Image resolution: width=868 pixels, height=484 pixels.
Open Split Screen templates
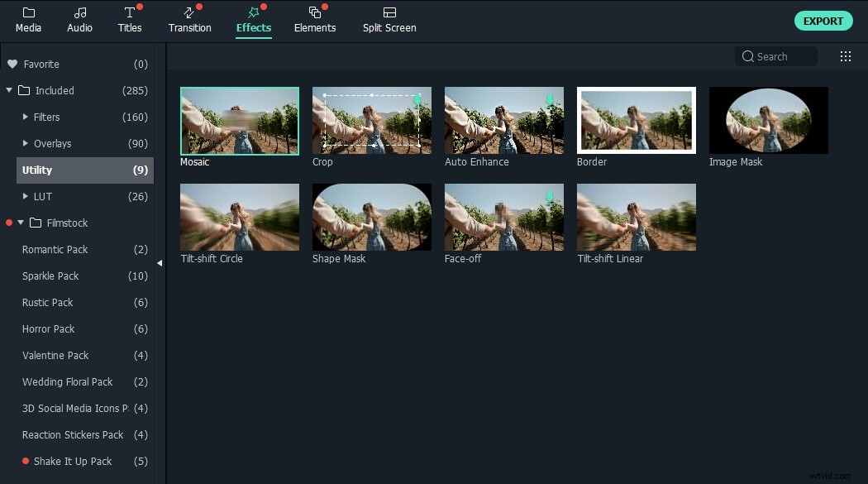click(389, 20)
